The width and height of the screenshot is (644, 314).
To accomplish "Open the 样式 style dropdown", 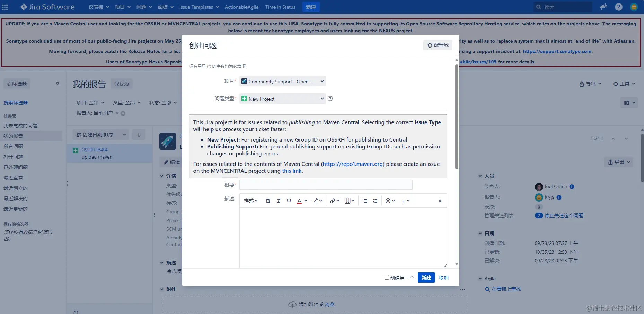I will click(250, 201).
